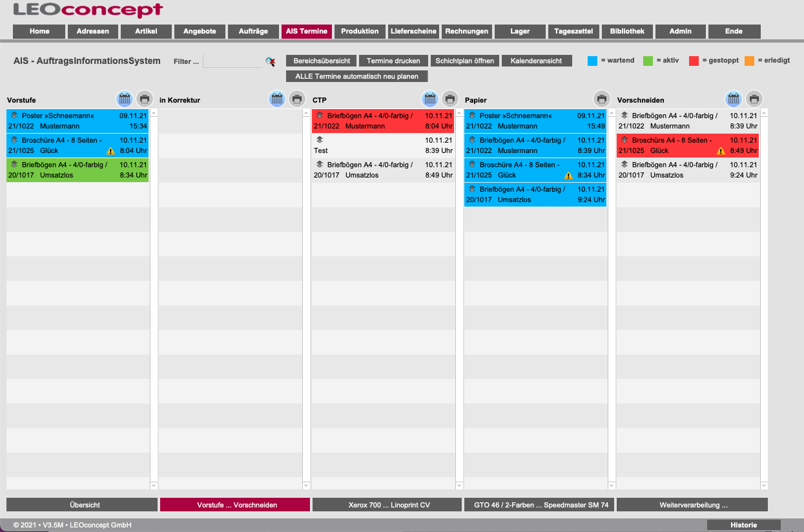The height and width of the screenshot is (532, 804).
Task: Click warning triangle on Vorstufe Broschüre entry
Action: [110, 151]
